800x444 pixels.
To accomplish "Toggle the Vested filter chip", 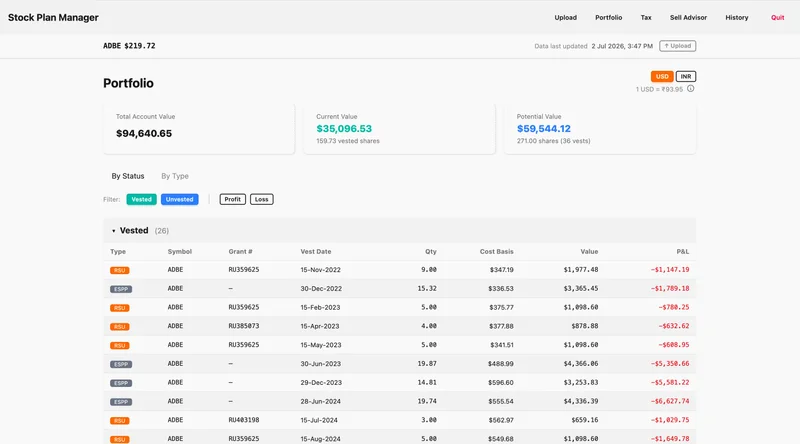I will (x=141, y=200).
